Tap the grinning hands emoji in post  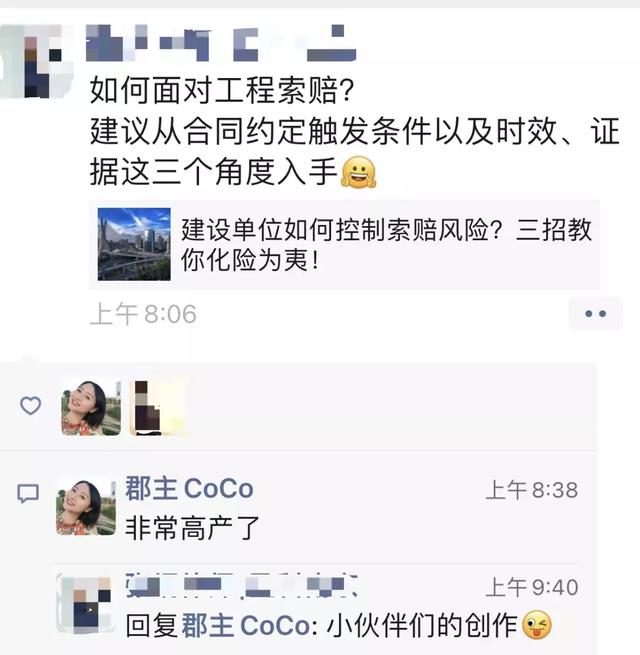tap(359, 172)
